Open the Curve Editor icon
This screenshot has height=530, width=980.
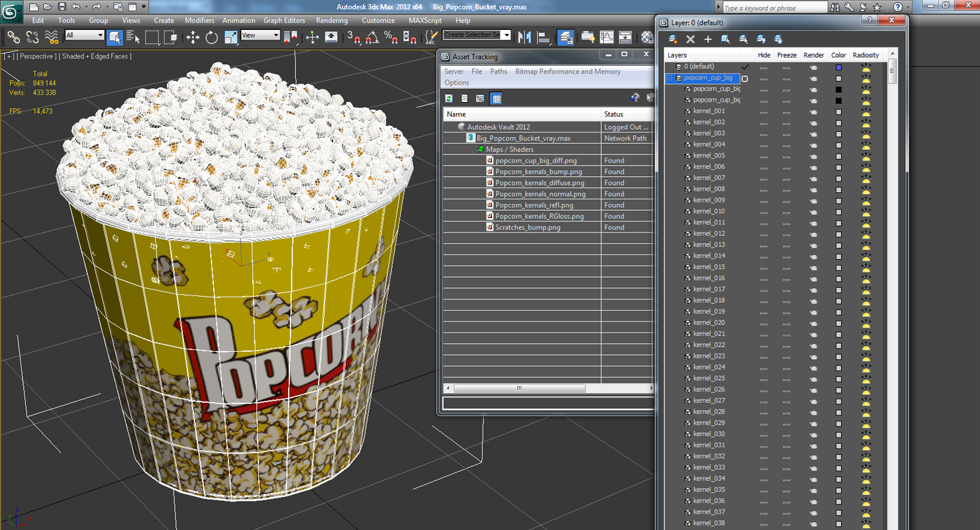coord(607,37)
